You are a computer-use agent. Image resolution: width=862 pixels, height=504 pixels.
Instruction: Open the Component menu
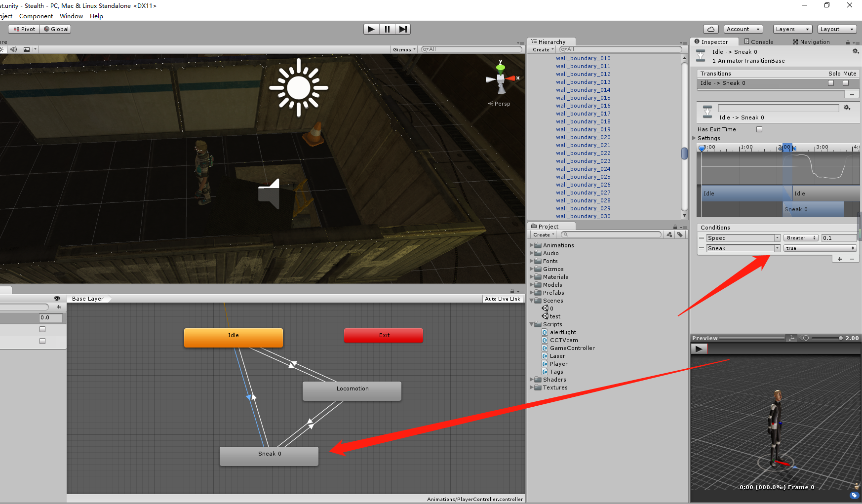[x=36, y=16]
